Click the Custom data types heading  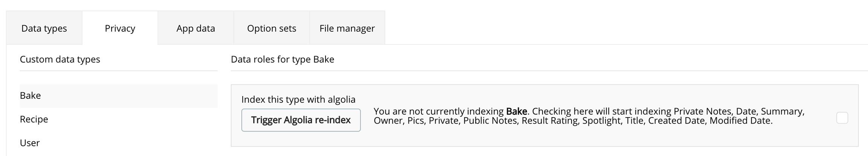click(60, 60)
